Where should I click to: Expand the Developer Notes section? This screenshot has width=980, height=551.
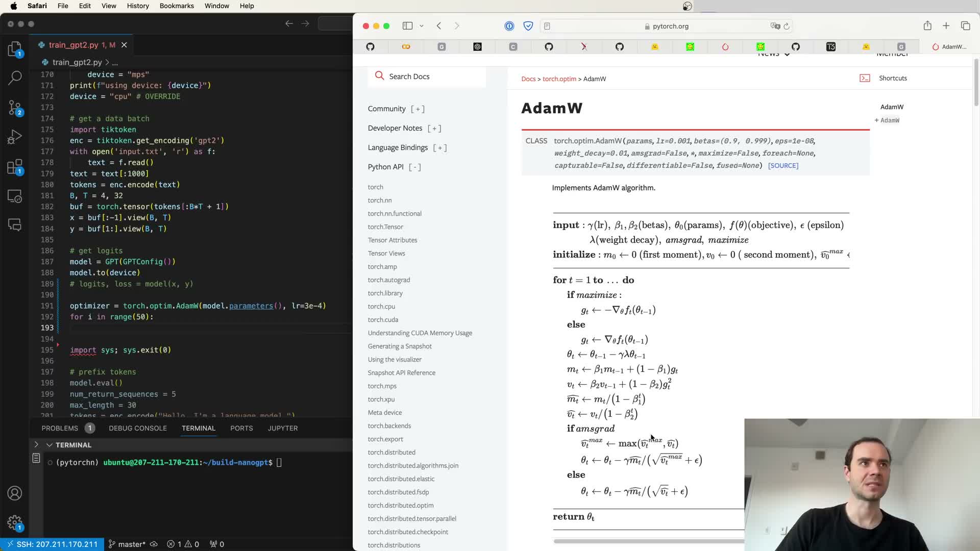click(x=434, y=128)
